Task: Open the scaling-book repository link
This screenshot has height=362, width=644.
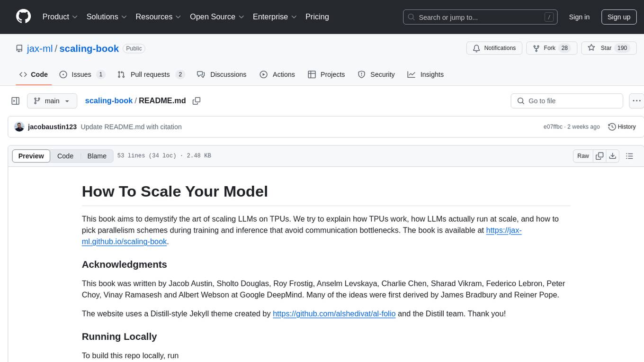Action: 89,48
